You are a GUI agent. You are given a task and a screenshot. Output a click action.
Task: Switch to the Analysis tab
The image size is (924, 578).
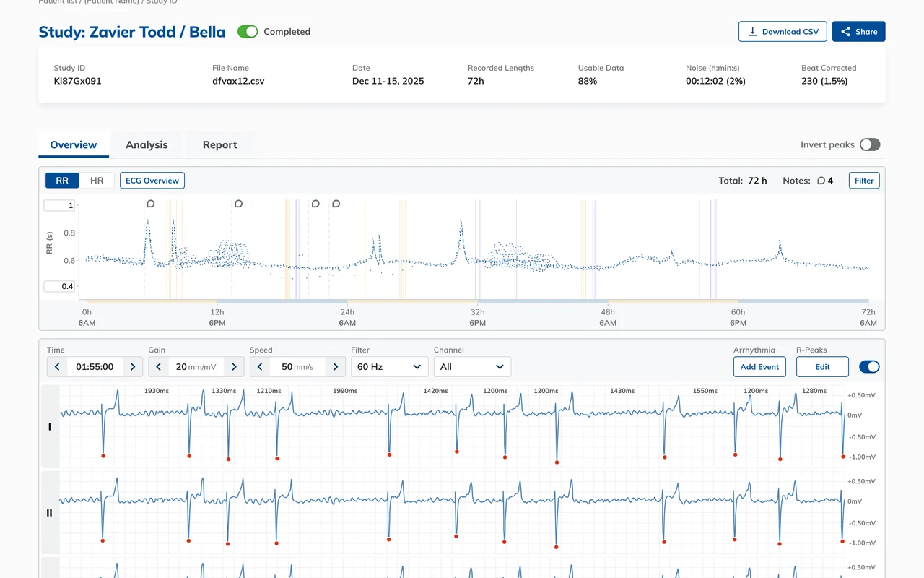pyautogui.click(x=147, y=144)
